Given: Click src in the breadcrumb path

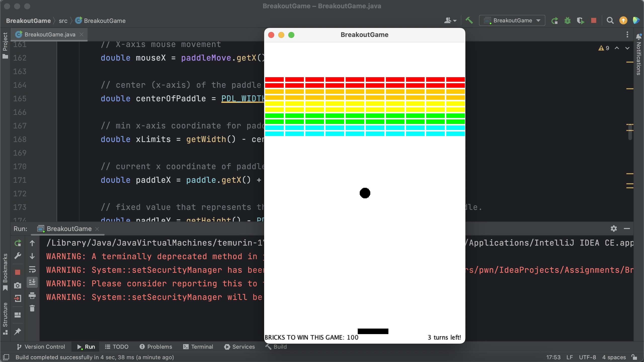Looking at the screenshot, I should pos(63,21).
